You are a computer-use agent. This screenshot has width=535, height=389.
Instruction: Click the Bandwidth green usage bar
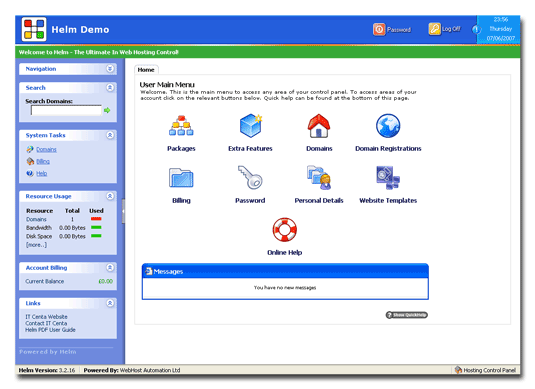click(x=96, y=228)
